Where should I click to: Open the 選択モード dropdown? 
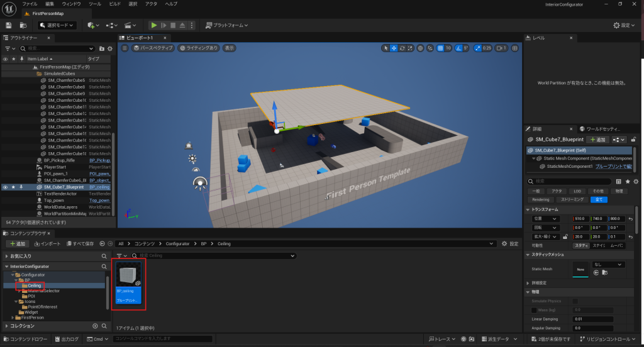coord(57,25)
